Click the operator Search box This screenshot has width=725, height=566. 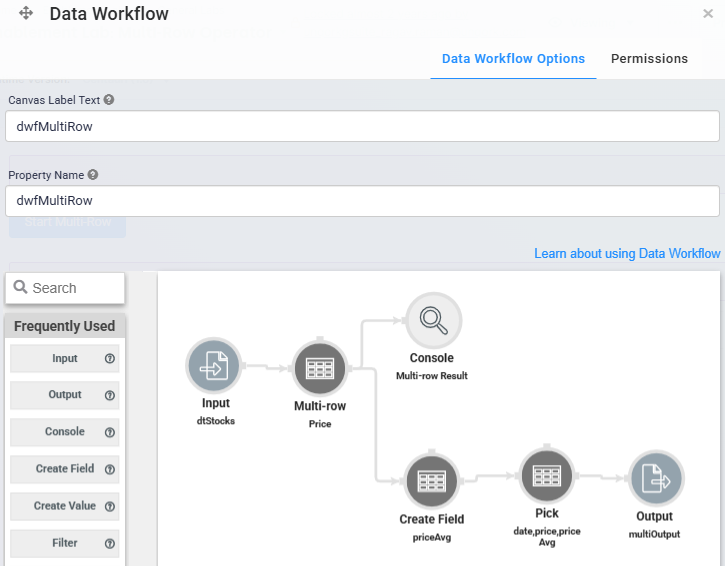(x=65, y=288)
